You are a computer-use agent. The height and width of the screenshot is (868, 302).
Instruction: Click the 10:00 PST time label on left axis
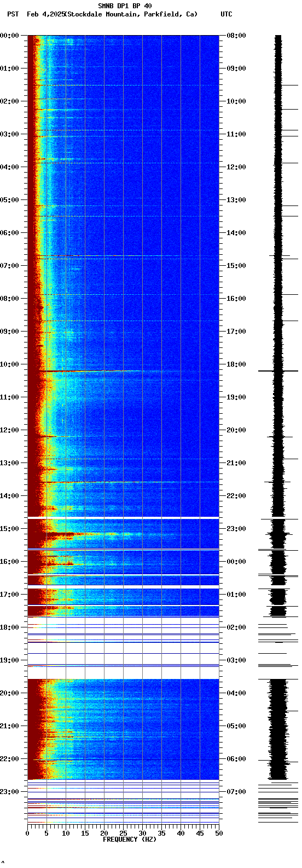(10, 364)
